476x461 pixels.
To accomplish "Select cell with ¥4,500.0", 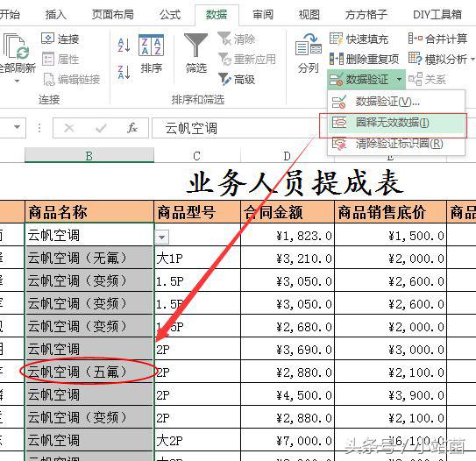I will pyautogui.click(x=288, y=394).
